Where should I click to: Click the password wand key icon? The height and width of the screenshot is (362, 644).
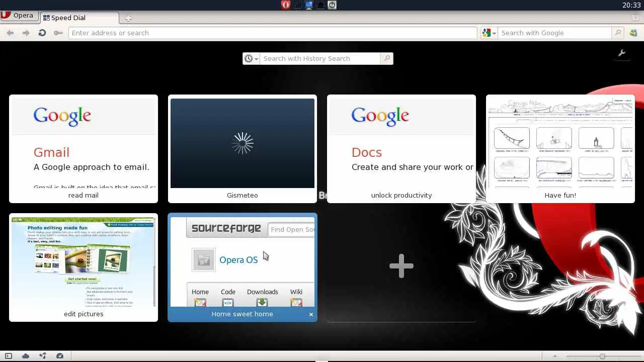click(x=58, y=33)
